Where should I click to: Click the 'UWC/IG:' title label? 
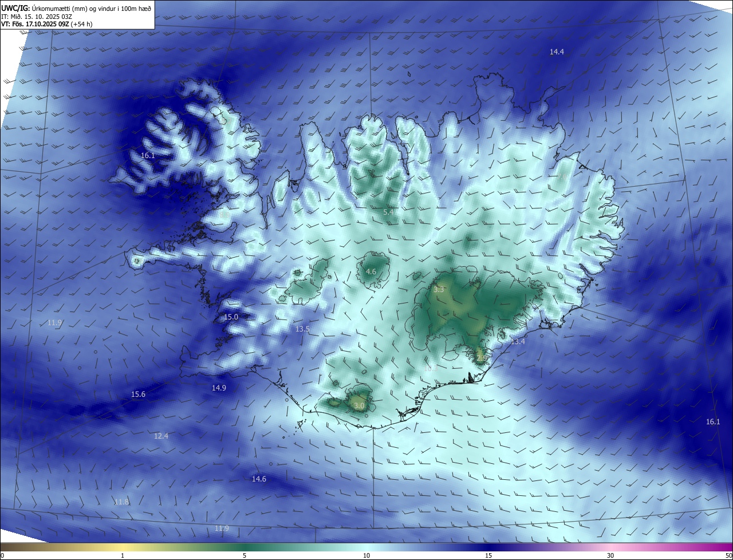(x=15, y=8)
